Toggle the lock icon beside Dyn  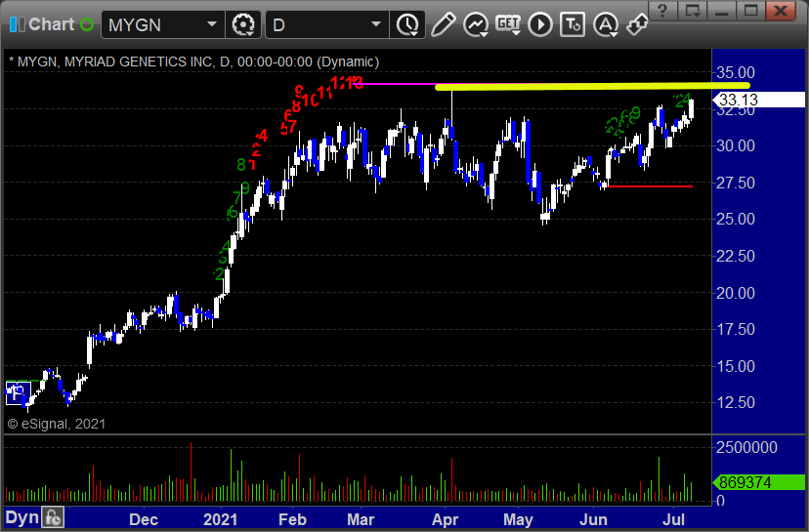(x=53, y=517)
